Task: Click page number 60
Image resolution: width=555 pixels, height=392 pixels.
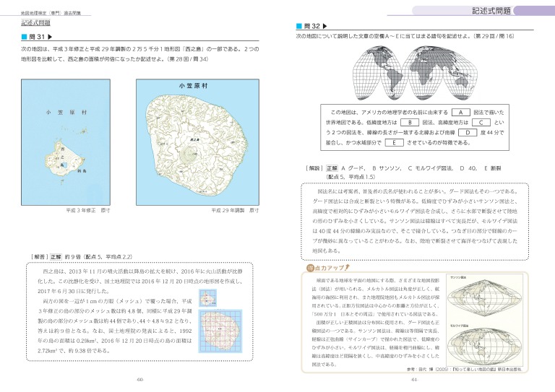Action: coord(139,380)
